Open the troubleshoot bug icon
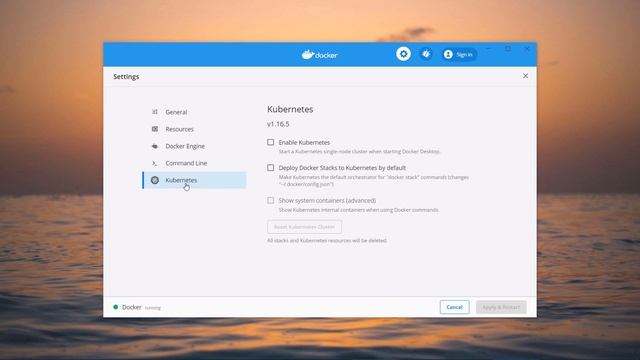 [426, 54]
